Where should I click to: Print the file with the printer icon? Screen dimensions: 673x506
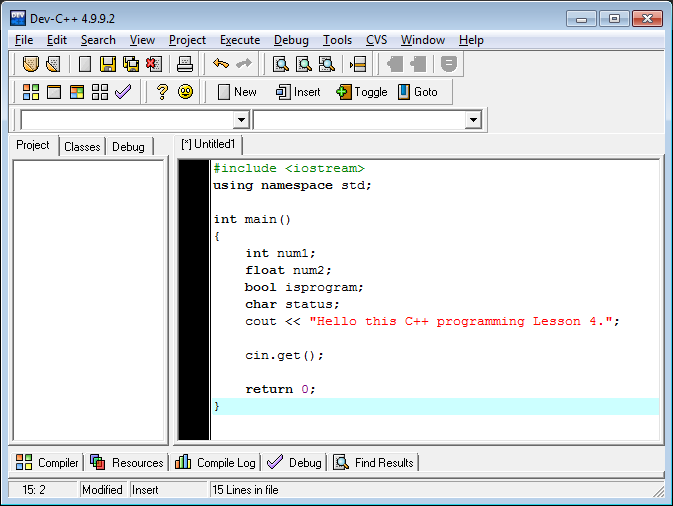[x=185, y=64]
